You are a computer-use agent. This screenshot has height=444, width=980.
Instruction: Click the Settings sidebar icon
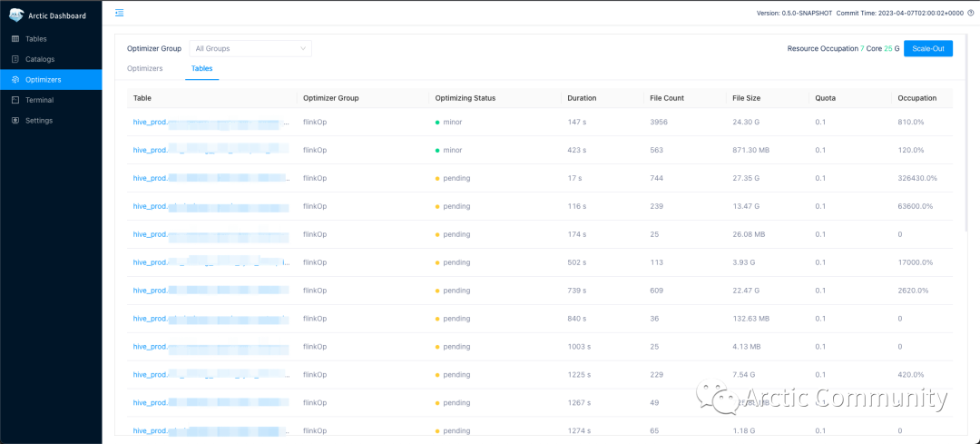15,121
